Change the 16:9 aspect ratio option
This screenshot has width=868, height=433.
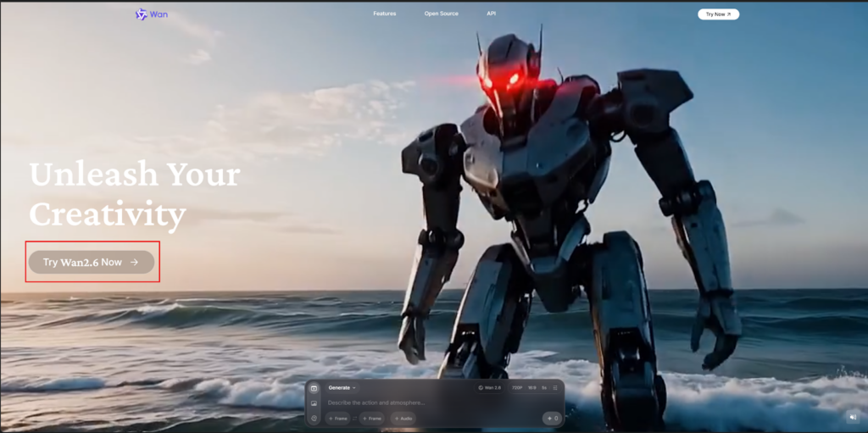531,388
